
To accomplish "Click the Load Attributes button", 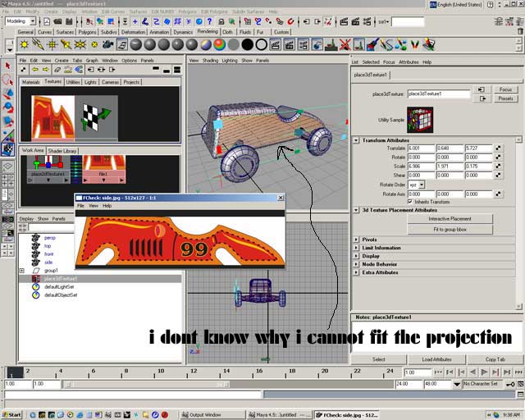I will tap(437, 359).
